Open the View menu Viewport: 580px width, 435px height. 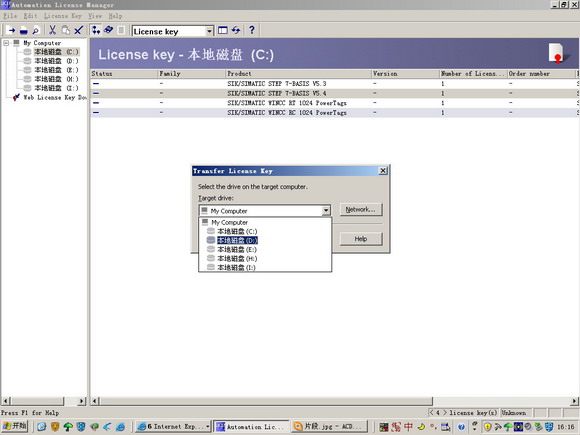95,16
